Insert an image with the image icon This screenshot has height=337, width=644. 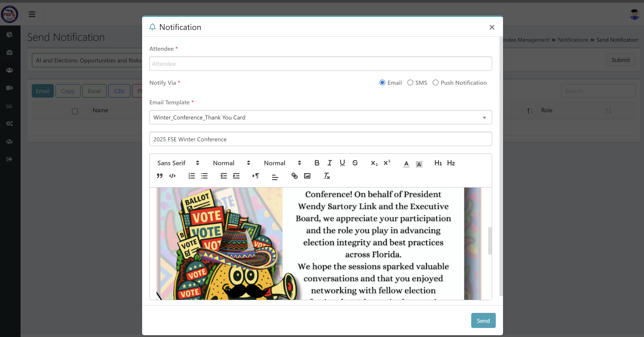(307, 176)
